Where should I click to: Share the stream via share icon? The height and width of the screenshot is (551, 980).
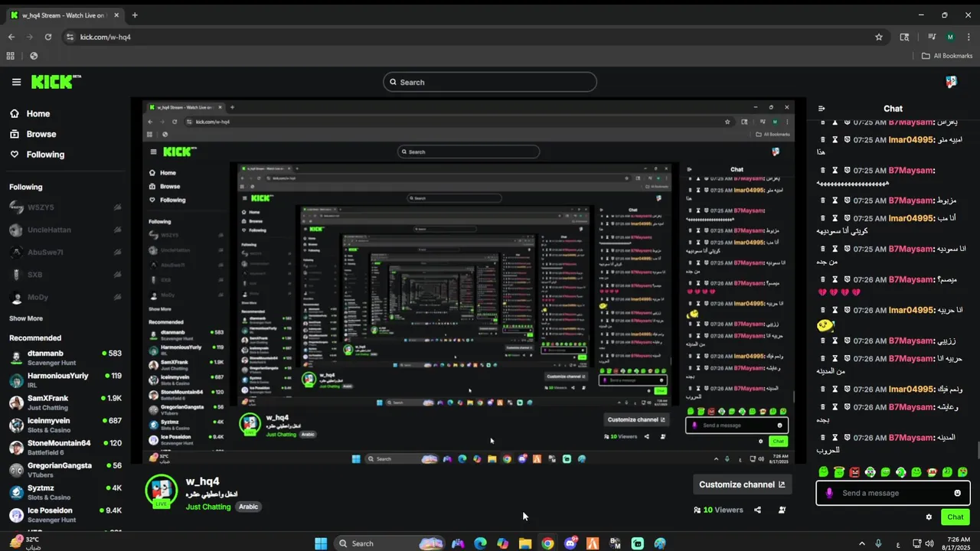point(757,510)
